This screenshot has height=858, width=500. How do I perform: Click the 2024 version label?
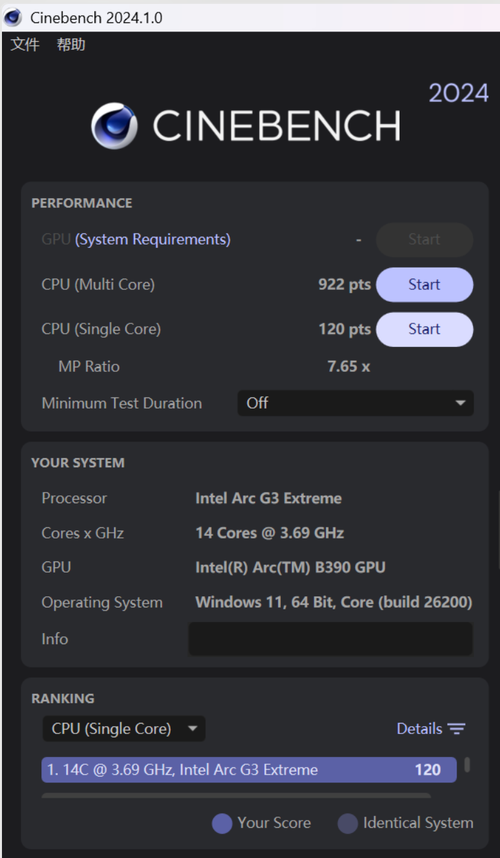point(458,93)
